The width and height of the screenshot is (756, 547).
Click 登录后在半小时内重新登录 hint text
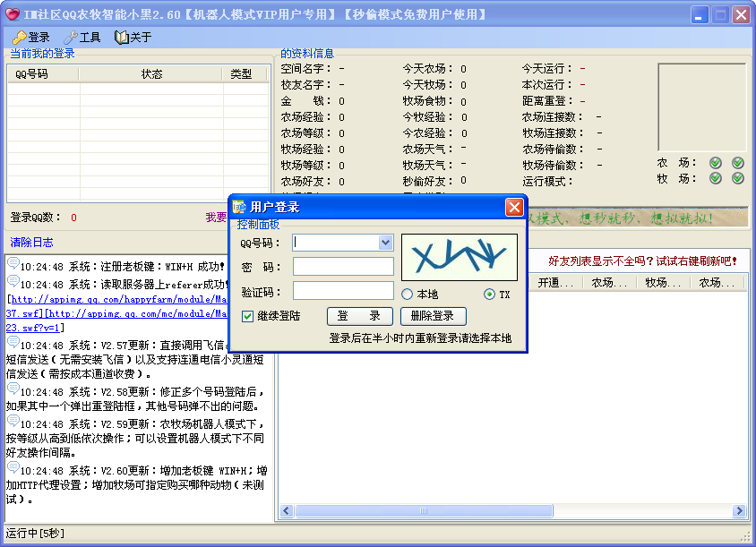click(420, 338)
